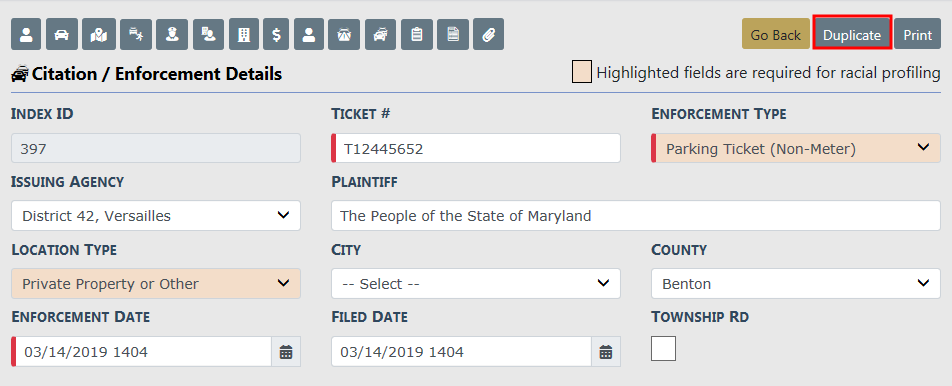
Task: Open the Enforcement Type dropdown
Action: tap(796, 148)
